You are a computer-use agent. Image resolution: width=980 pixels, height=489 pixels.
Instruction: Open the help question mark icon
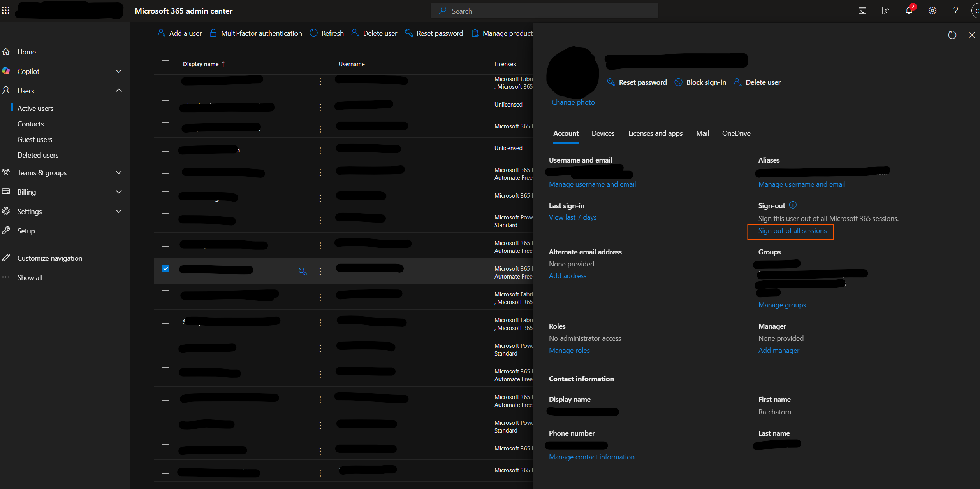956,11
